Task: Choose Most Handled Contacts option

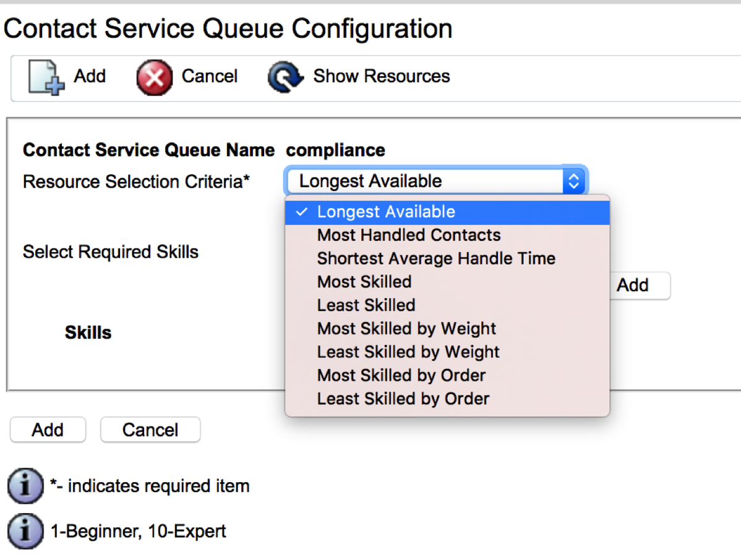Action: [409, 235]
